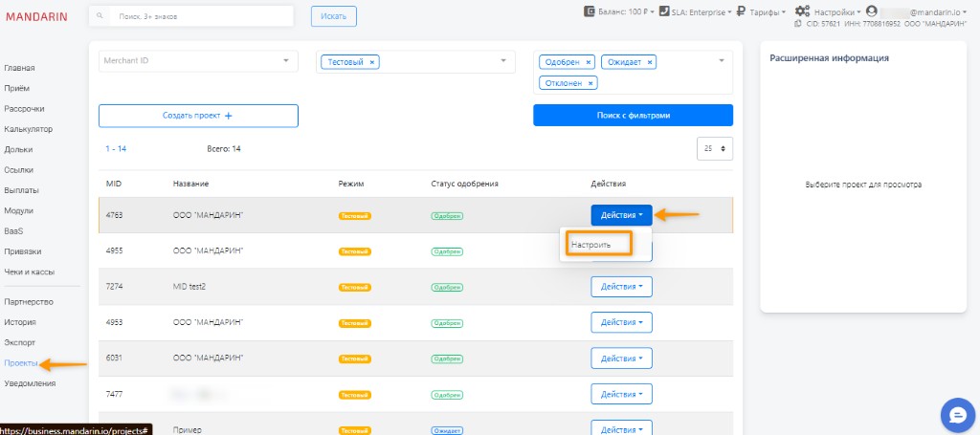Open Действия dropdown for MID test2

coord(622,287)
